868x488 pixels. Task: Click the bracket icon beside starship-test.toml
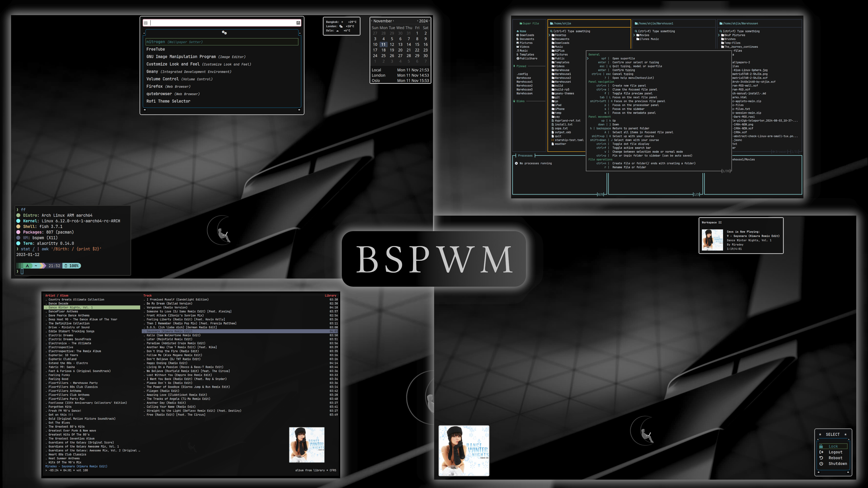[553, 140]
